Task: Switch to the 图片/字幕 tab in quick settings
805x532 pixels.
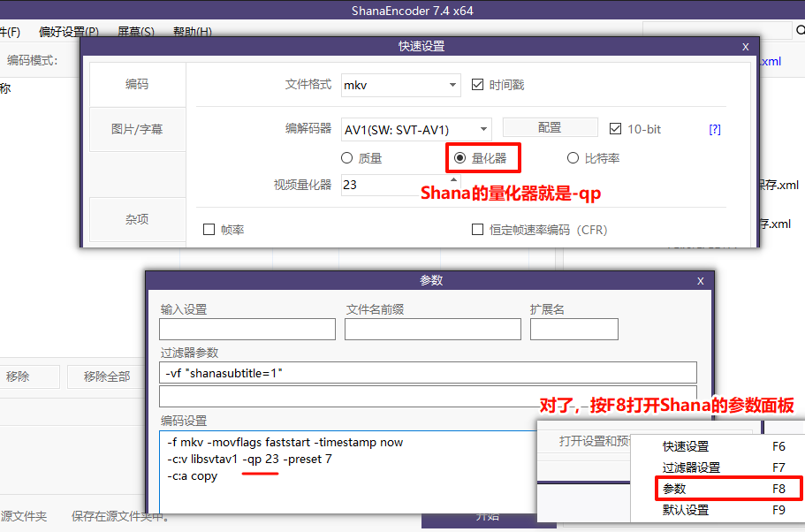Action: point(137,130)
